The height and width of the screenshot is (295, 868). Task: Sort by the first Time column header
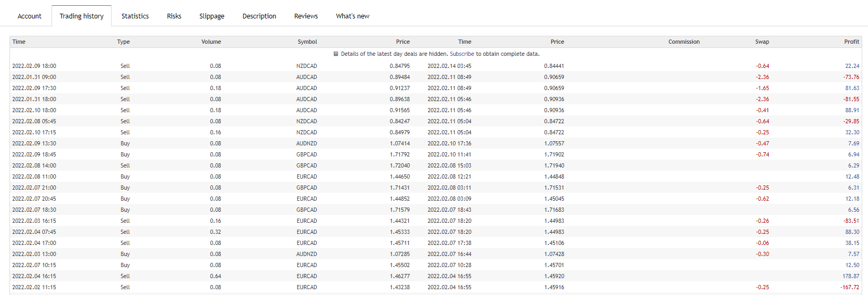point(19,42)
